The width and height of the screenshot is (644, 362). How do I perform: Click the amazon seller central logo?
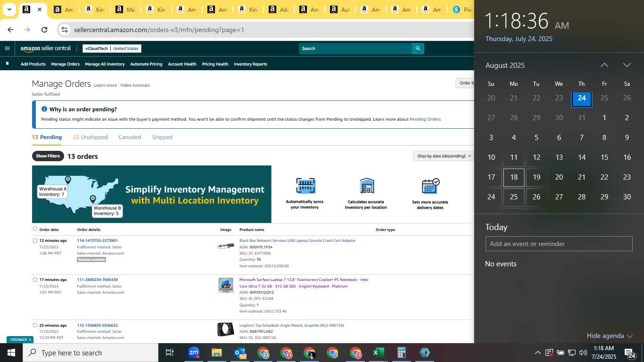(45, 49)
